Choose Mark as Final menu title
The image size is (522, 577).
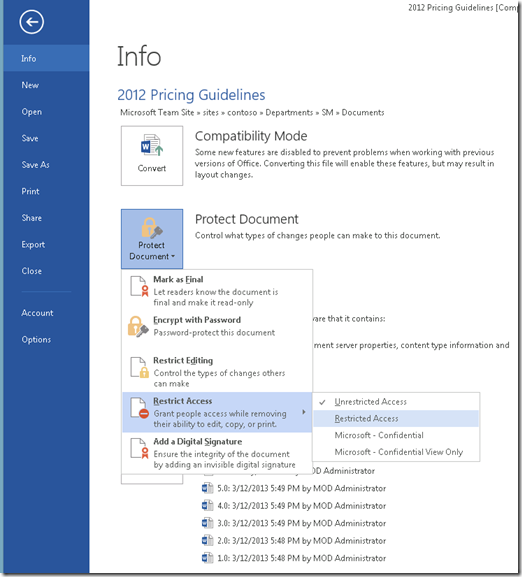[x=178, y=280]
